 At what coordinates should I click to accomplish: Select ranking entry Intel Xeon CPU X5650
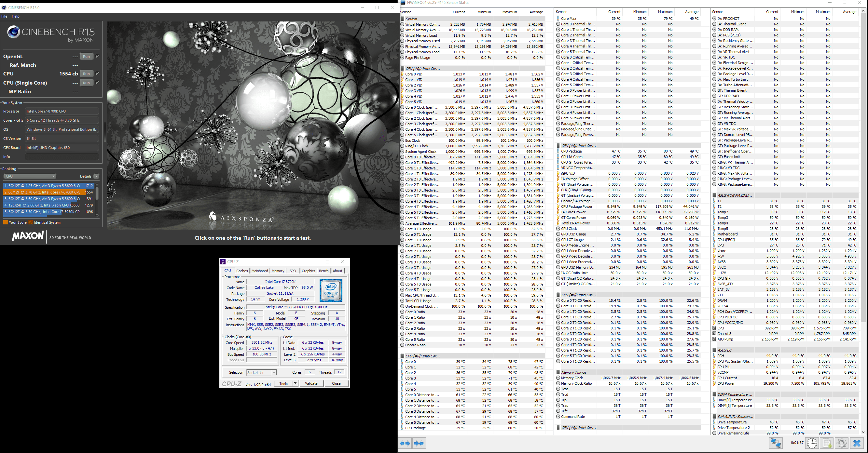point(49,205)
